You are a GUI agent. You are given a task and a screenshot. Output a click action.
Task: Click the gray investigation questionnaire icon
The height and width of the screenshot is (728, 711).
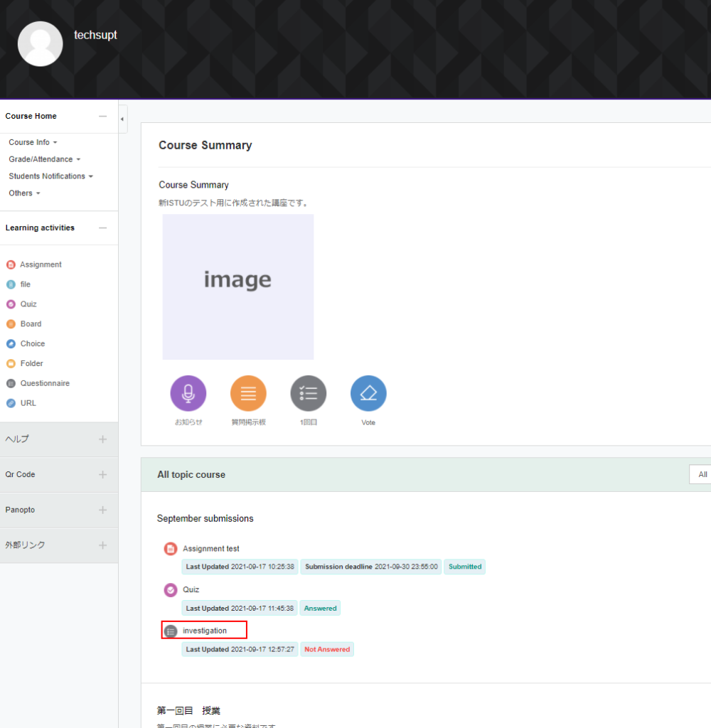point(171,631)
